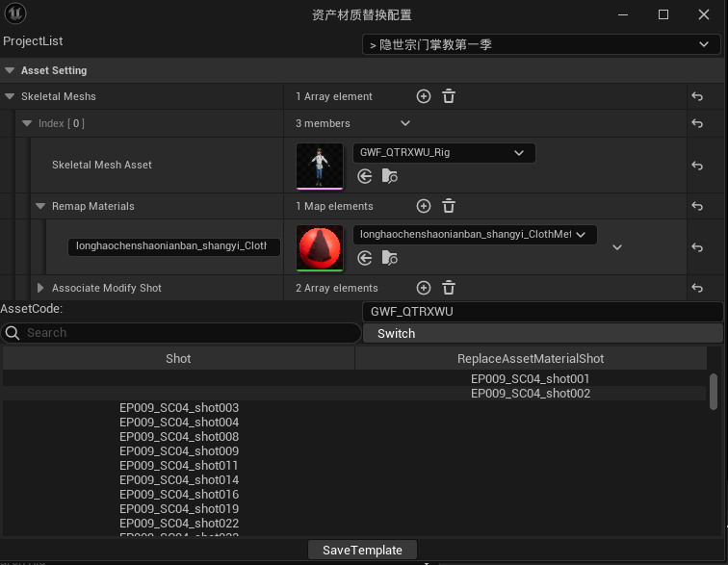
Task: Empty the Remap Materials map
Action: pyautogui.click(x=448, y=206)
